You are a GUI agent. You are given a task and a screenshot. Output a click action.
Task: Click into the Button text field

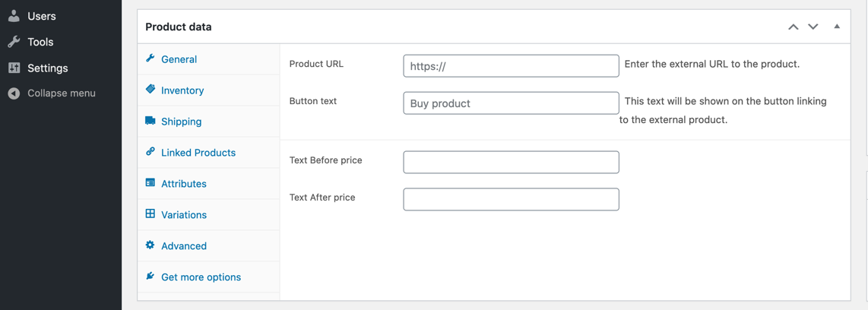pyautogui.click(x=511, y=103)
